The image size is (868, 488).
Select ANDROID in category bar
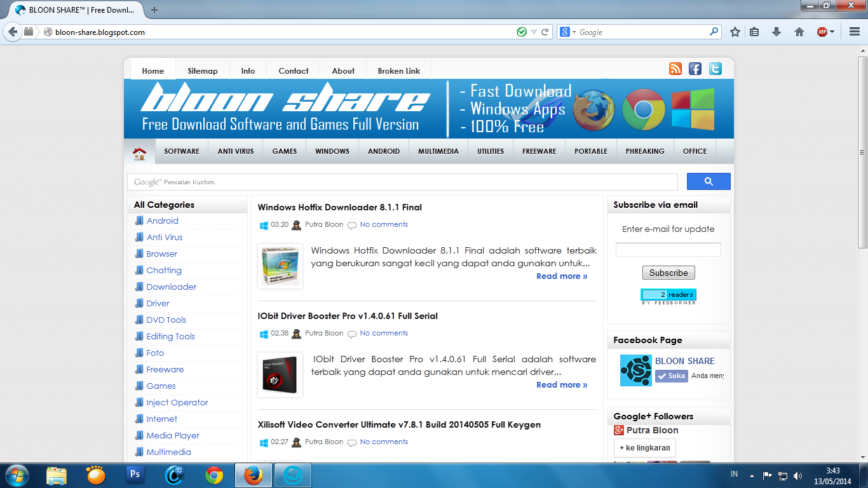tap(384, 151)
